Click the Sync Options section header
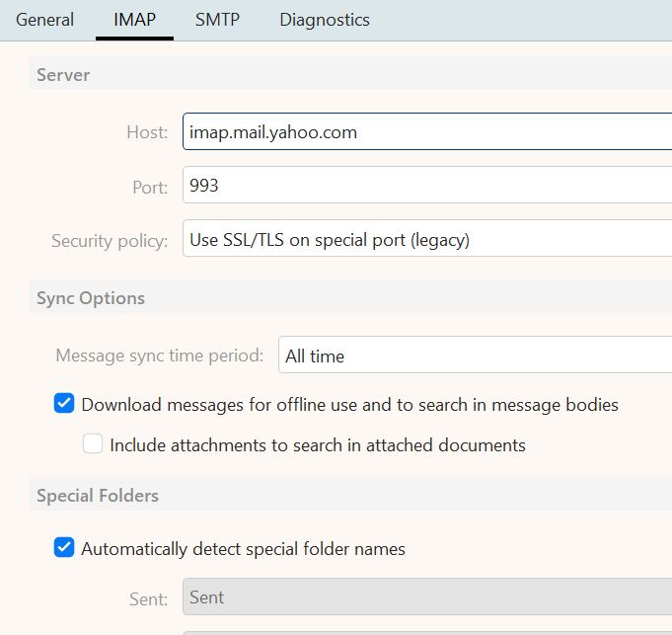672x635 pixels. click(91, 298)
